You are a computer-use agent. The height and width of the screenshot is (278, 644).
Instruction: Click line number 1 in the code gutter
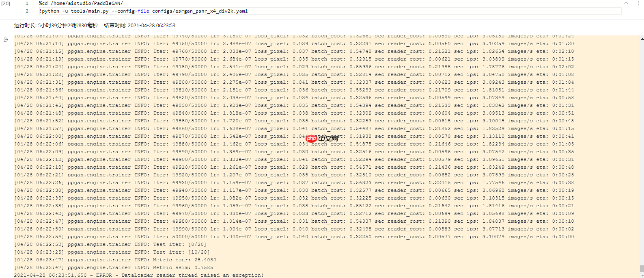tap(27, 3)
